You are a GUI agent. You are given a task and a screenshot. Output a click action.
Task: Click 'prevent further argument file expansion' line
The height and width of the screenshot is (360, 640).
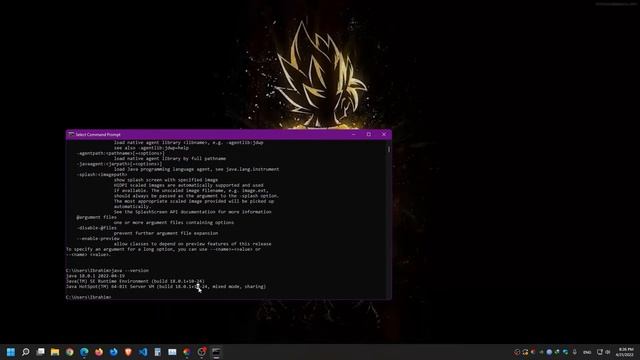tap(166, 233)
